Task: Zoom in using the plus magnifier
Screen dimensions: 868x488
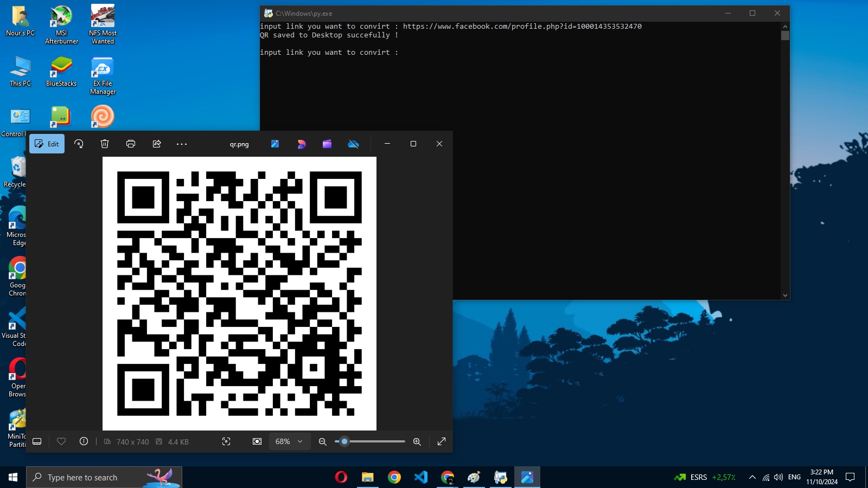Action: [417, 441]
